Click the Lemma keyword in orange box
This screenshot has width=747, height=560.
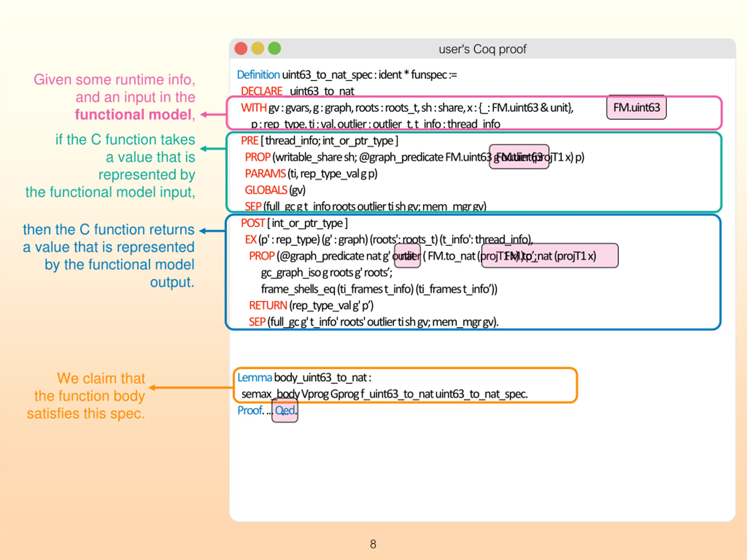[254, 377]
